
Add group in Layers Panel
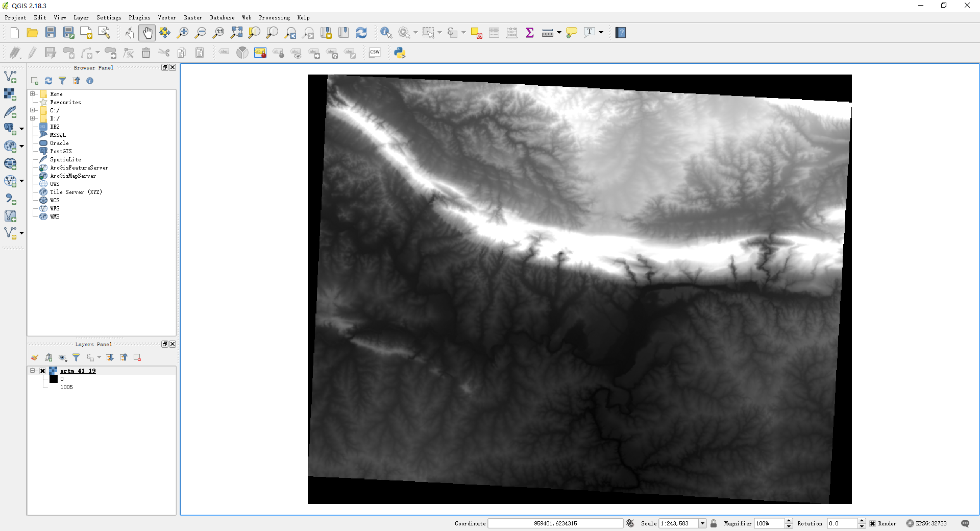[48, 357]
